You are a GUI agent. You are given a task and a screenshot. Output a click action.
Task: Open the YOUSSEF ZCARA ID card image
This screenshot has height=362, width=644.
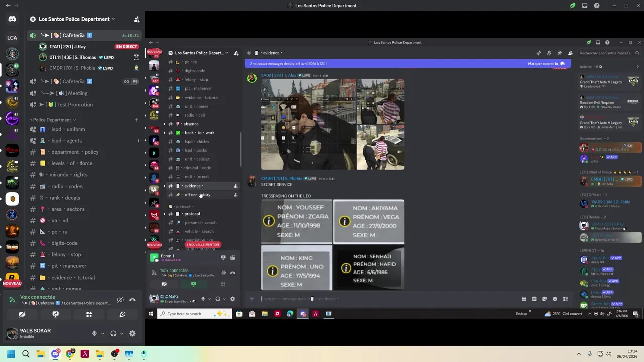pos(297,221)
